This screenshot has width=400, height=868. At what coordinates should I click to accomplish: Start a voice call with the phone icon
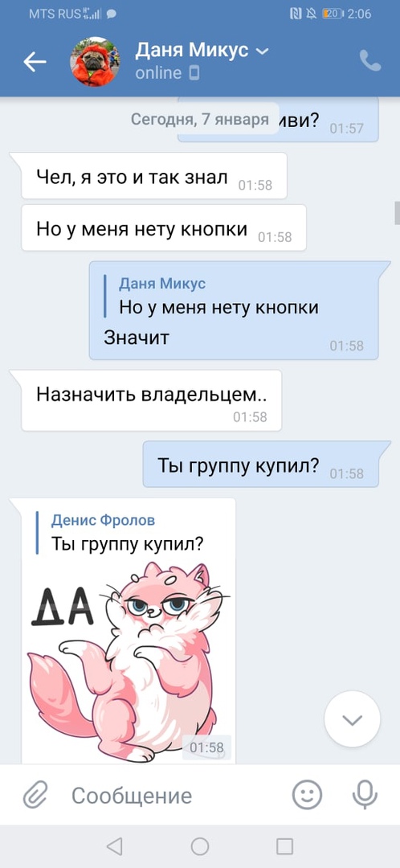(x=370, y=61)
